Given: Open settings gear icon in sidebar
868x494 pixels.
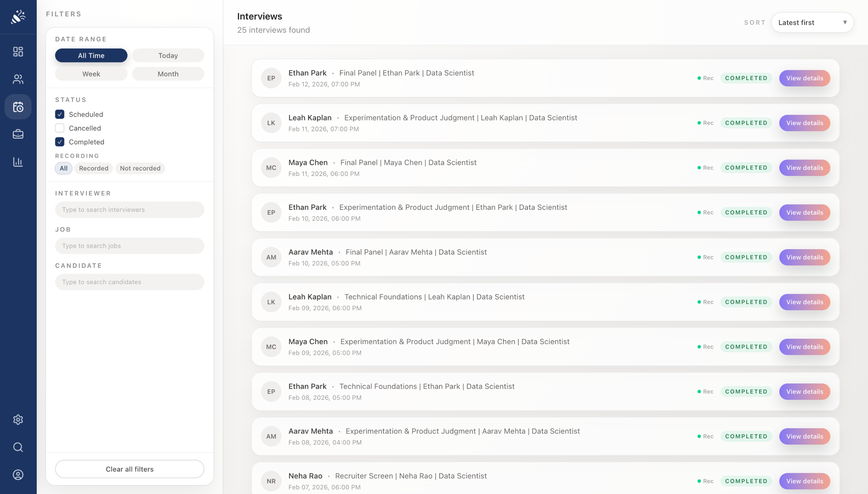Looking at the screenshot, I should [18, 420].
